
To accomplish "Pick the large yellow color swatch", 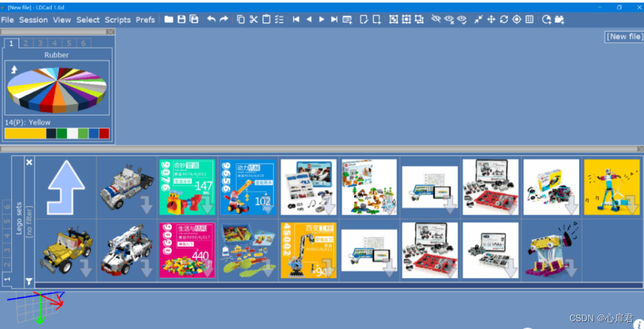I will (25, 133).
